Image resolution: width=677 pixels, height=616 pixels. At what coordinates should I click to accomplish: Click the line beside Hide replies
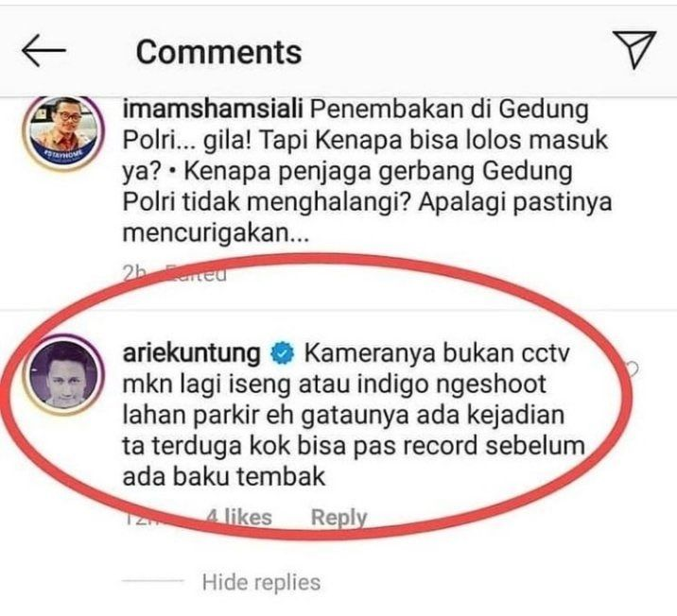click(x=153, y=581)
